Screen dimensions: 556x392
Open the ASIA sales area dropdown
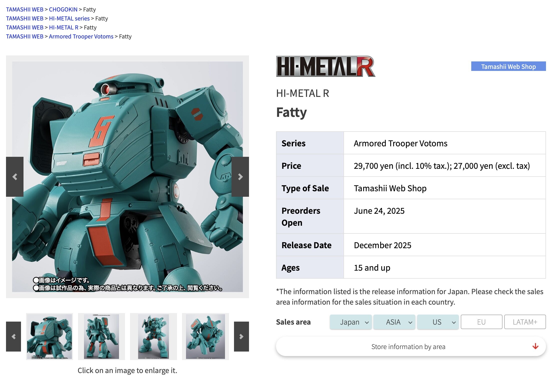394,322
